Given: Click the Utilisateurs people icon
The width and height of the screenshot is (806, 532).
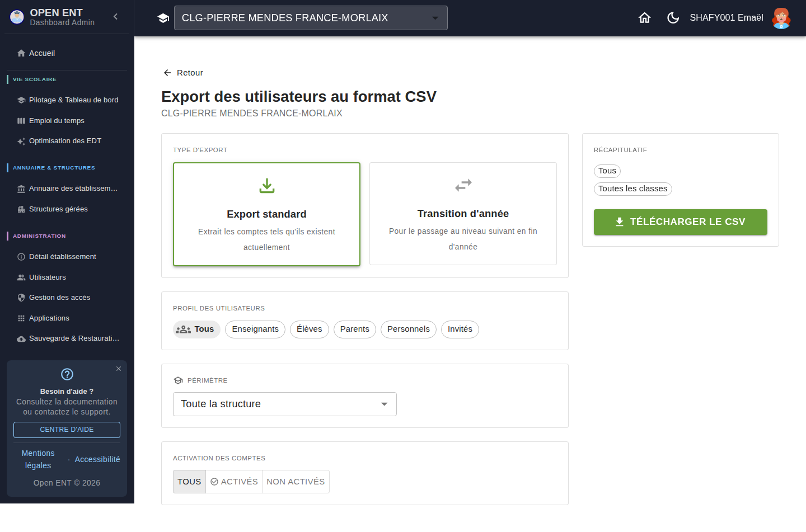Looking at the screenshot, I should click(x=21, y=277).
